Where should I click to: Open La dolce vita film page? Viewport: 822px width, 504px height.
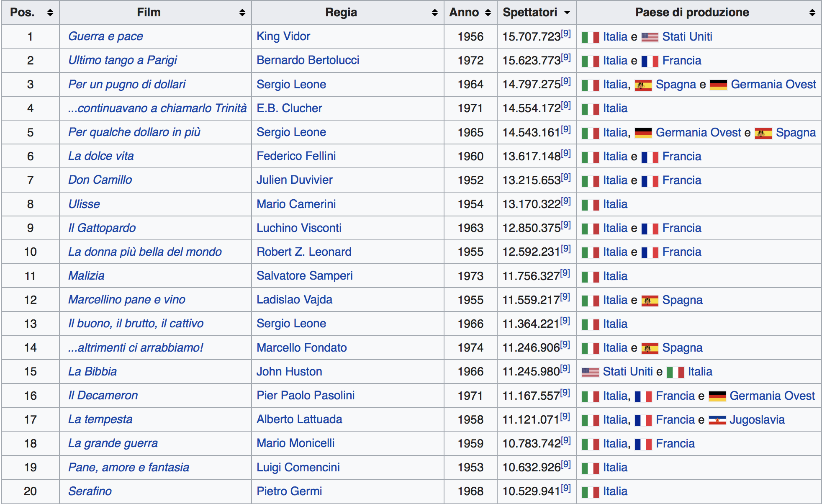pos(101,156)
